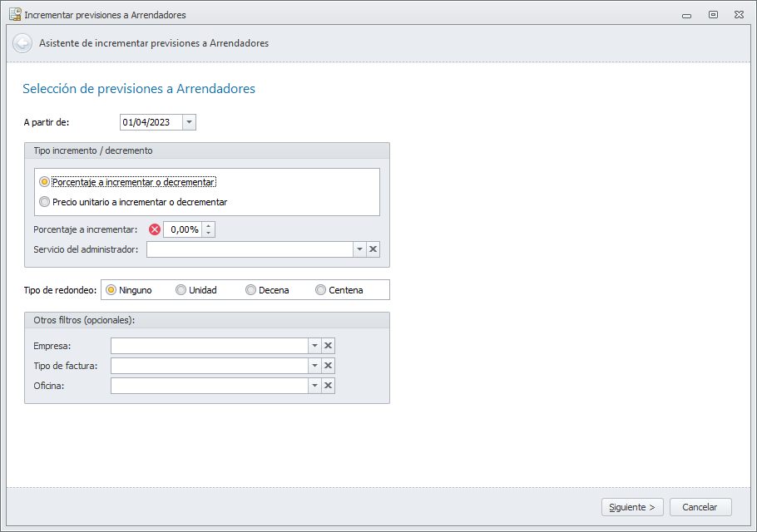The width and height of the screenshot is (757, 532).
Task: Cancel the wizard
Action: [x=700, y=507]
